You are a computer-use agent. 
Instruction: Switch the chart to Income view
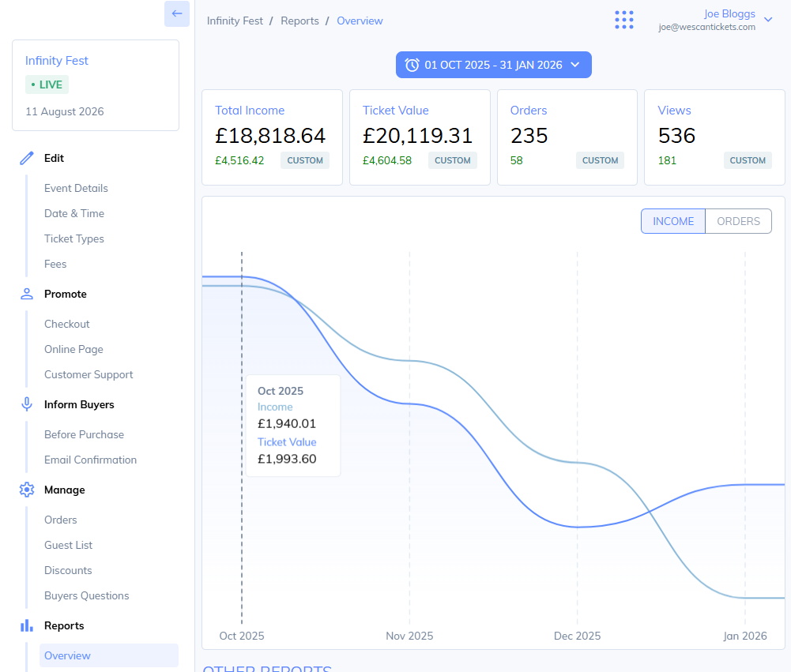[x=672, y=221]
